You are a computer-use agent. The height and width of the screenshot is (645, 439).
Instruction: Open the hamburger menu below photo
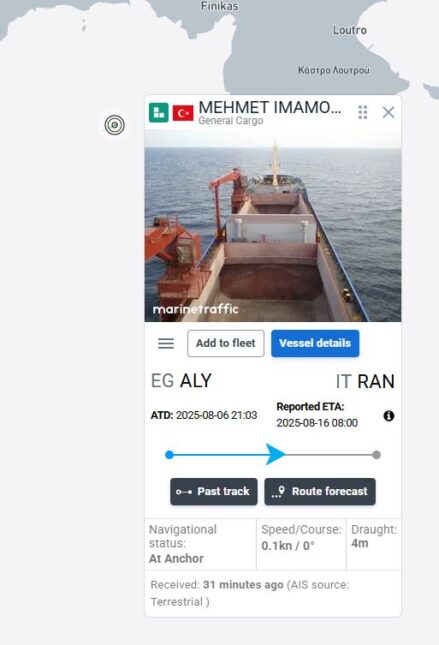click(166, 343)
